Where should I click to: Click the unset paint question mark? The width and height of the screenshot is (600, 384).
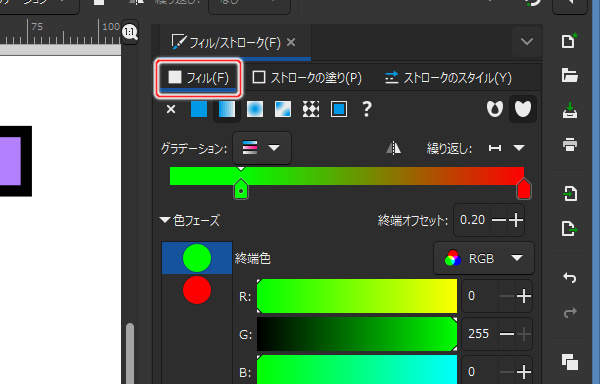pyautogui.click(x=367, y=109)
